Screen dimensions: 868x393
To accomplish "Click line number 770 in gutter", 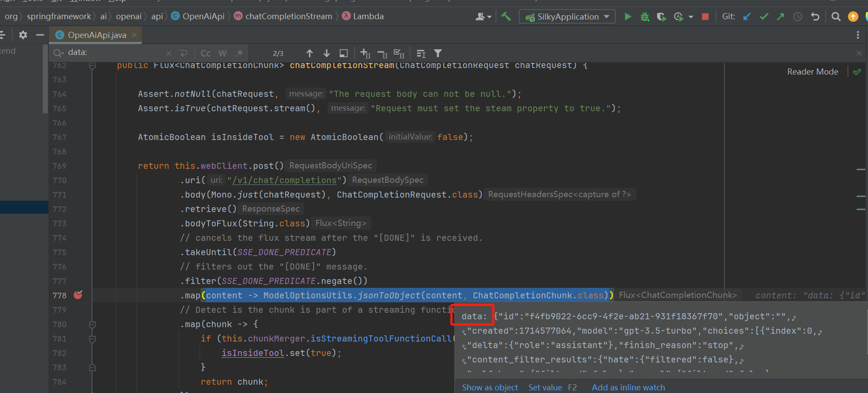I will pos(60,180).
